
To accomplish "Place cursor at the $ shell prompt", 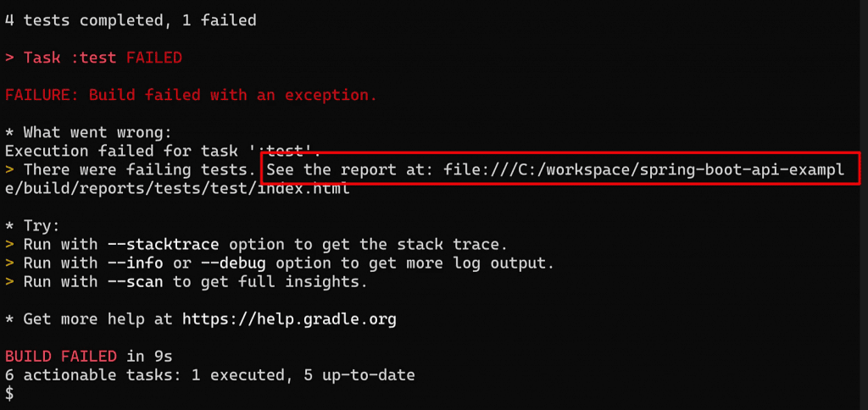I will [x=9, y=393].
